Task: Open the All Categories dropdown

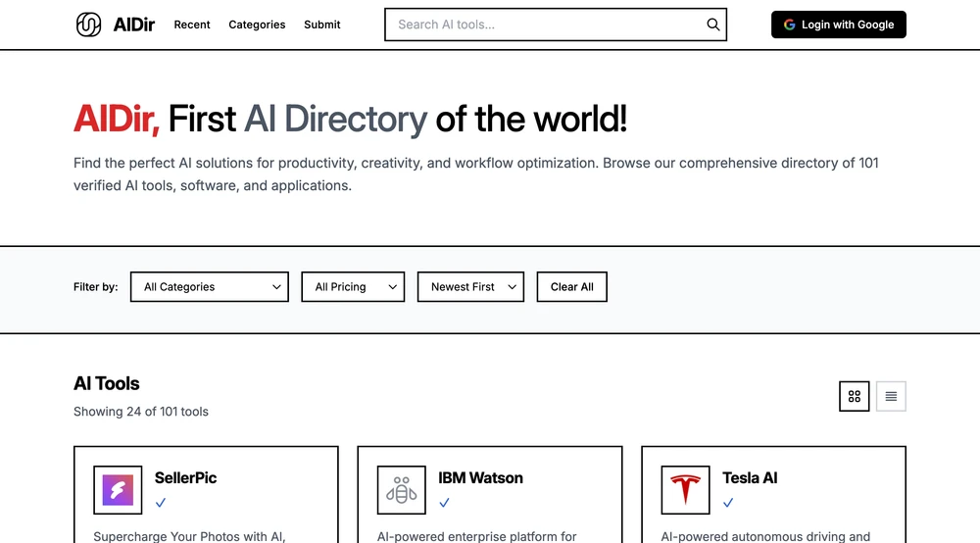Action: click(210, 287)
